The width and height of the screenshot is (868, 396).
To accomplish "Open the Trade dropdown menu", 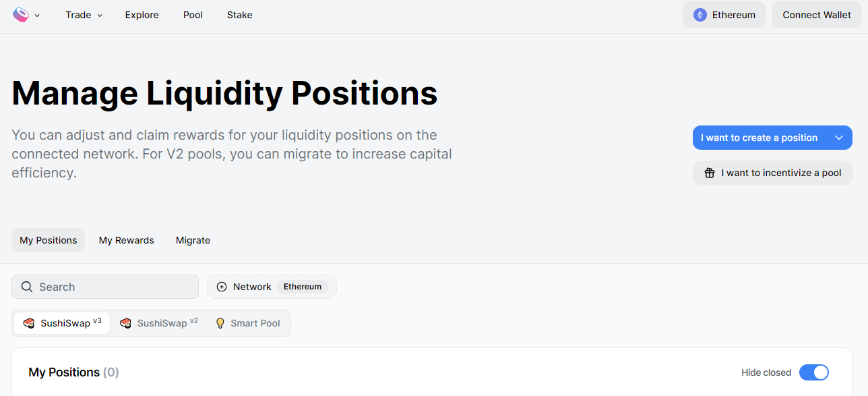I will pos(84,15).
